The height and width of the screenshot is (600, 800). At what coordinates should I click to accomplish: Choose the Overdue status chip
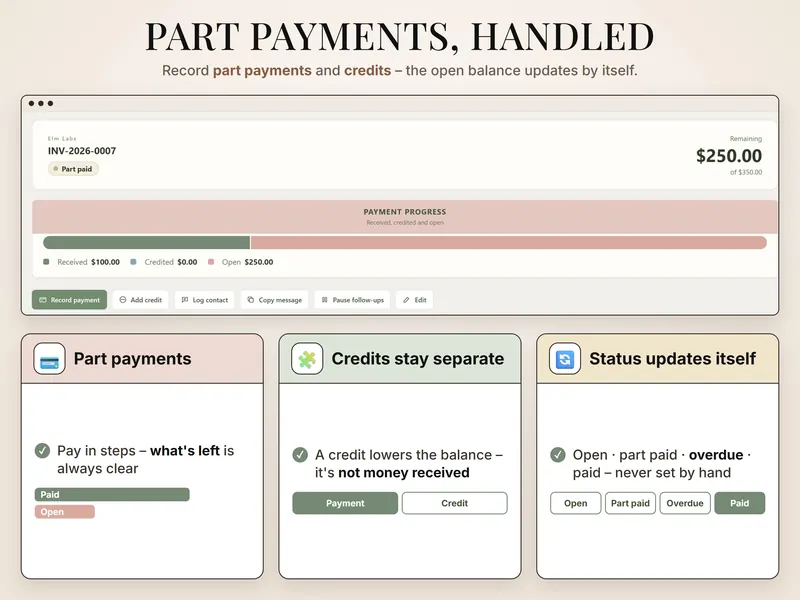point(685,503)
